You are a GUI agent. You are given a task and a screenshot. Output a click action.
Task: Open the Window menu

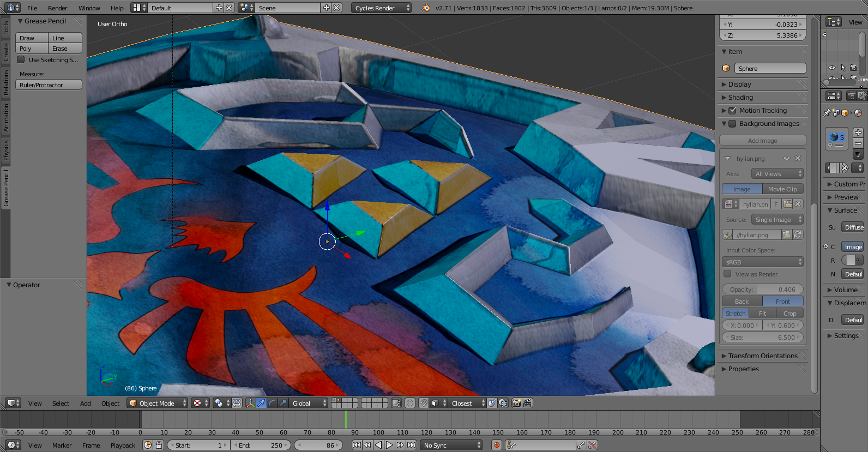89,8
